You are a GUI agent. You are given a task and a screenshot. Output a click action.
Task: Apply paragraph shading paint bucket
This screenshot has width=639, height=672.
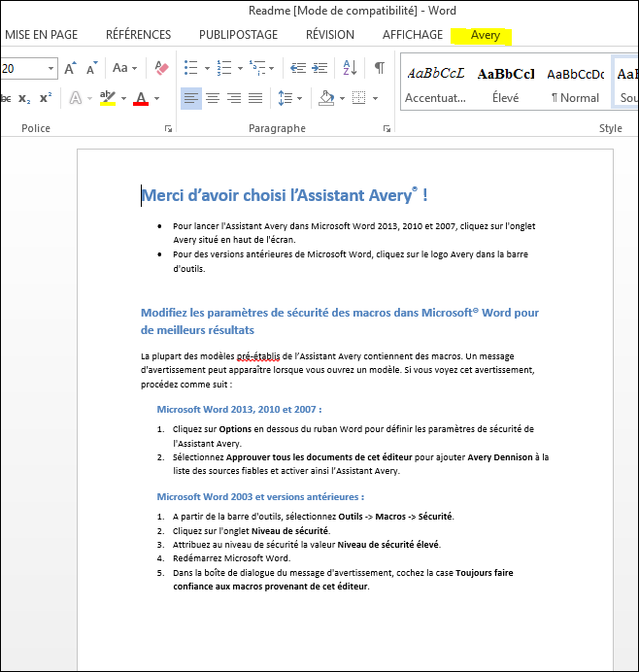pos(326,99)
